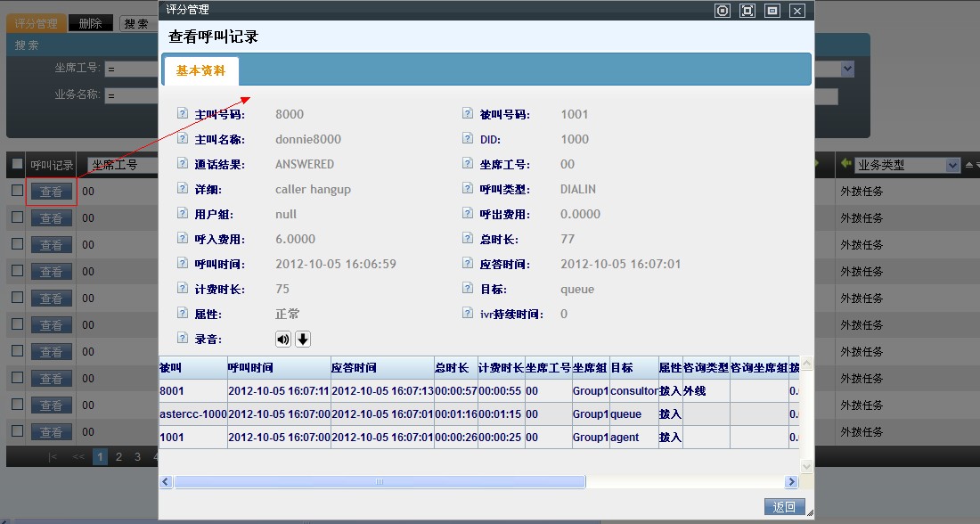This screenshot has height=524, width=980.
Task: Click the help icon beside 被叫号码
Action: [x=468, y=114]
